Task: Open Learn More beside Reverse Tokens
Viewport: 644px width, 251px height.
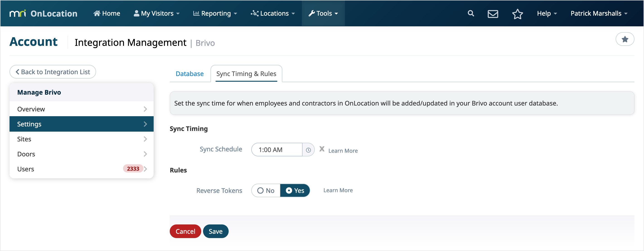Action: click(x=338, y=190)
